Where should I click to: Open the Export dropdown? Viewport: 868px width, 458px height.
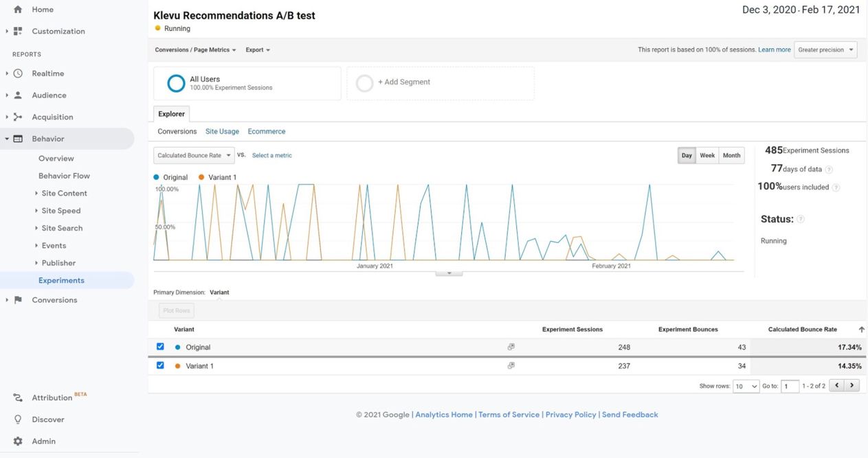click(258, 50)
